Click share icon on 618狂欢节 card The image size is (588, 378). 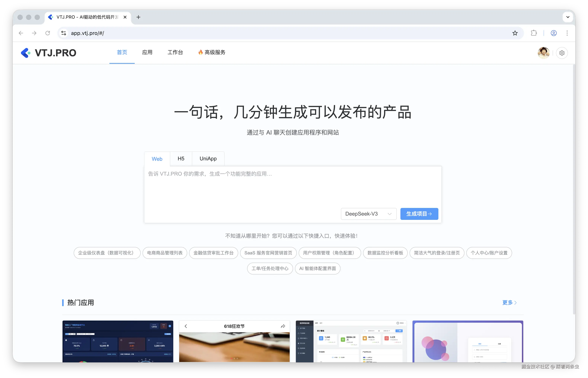pyautogui.click(x=283, y=326)
